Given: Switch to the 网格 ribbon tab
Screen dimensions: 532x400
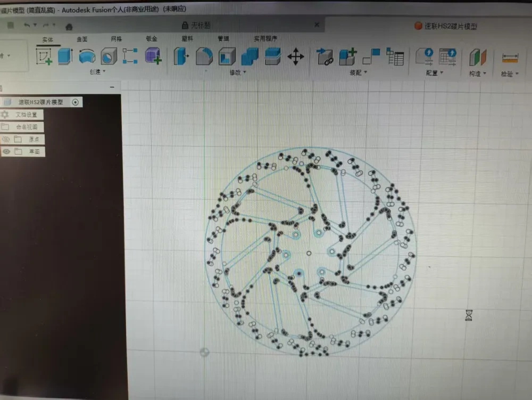Looking at the screenshot, I should point(117,39).
